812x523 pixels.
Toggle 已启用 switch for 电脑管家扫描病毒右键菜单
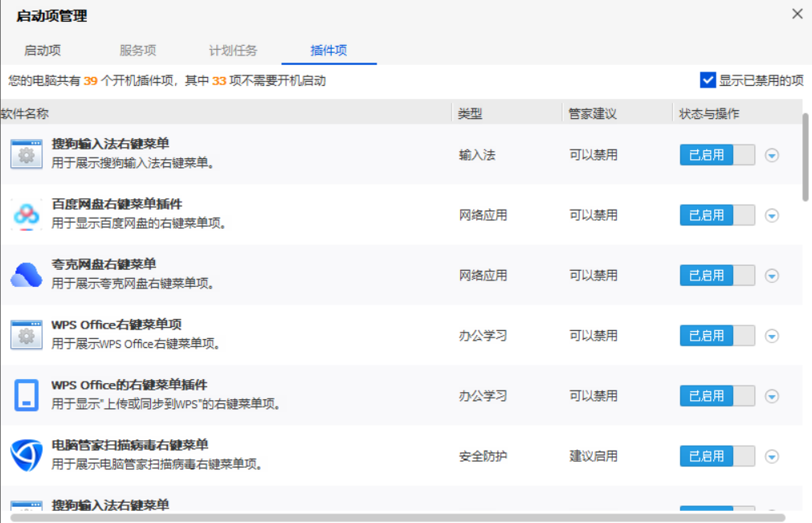point(717,456)
